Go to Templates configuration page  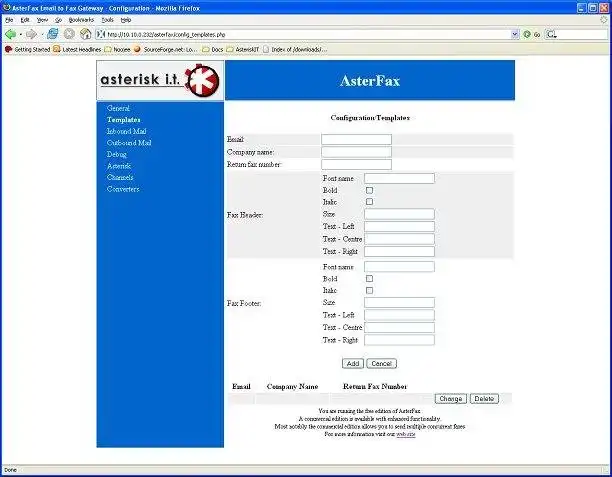pyautogui.click(x=123, y=120)
